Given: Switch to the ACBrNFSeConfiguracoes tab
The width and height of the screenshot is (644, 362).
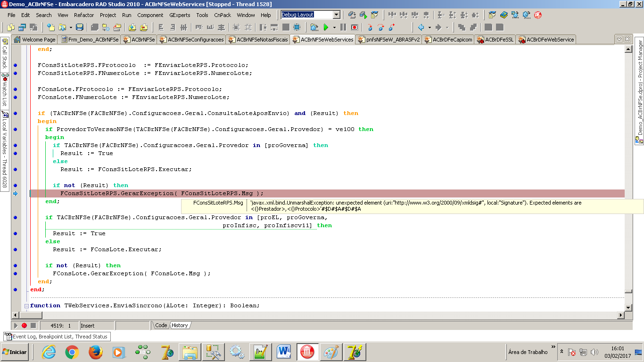Looking at the screenshot, I should point(191,40).
